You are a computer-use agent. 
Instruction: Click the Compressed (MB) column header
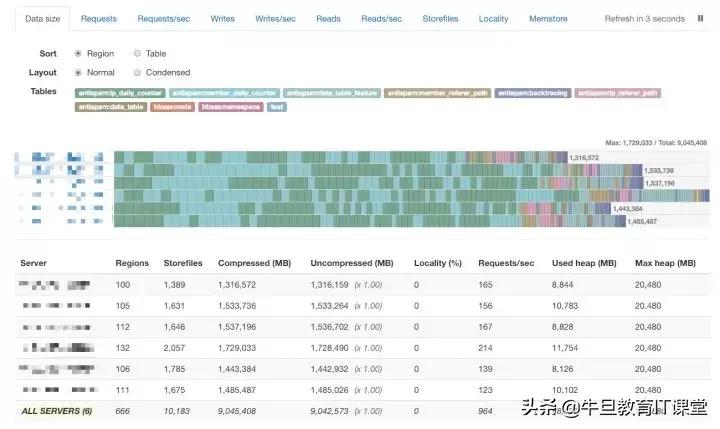(x=255, y=263)
